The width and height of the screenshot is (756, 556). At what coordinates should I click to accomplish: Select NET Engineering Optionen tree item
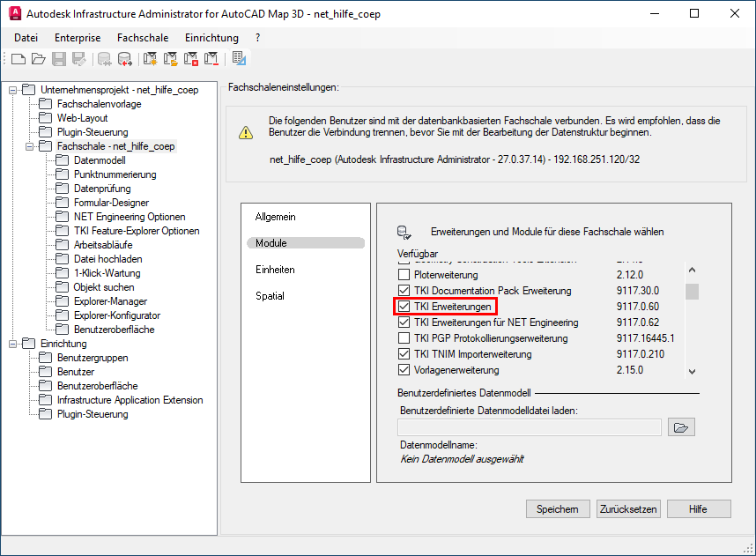[130, 217]
